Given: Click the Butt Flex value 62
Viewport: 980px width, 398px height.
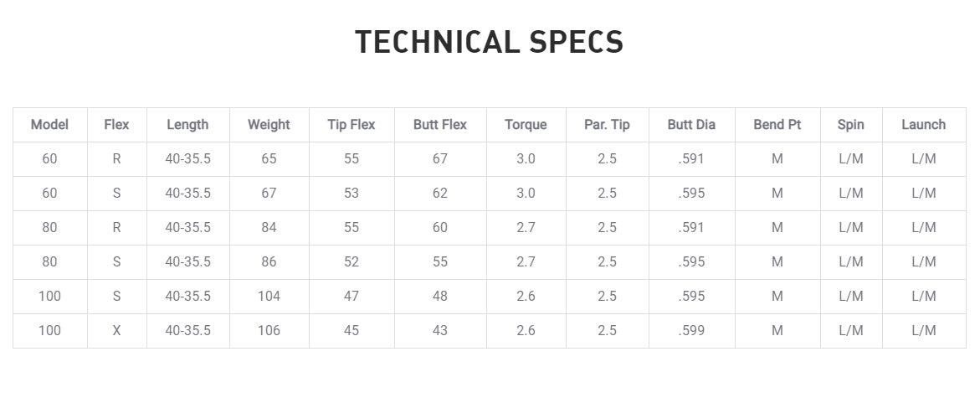Looking at the screenshot, I should pos(439,193).
